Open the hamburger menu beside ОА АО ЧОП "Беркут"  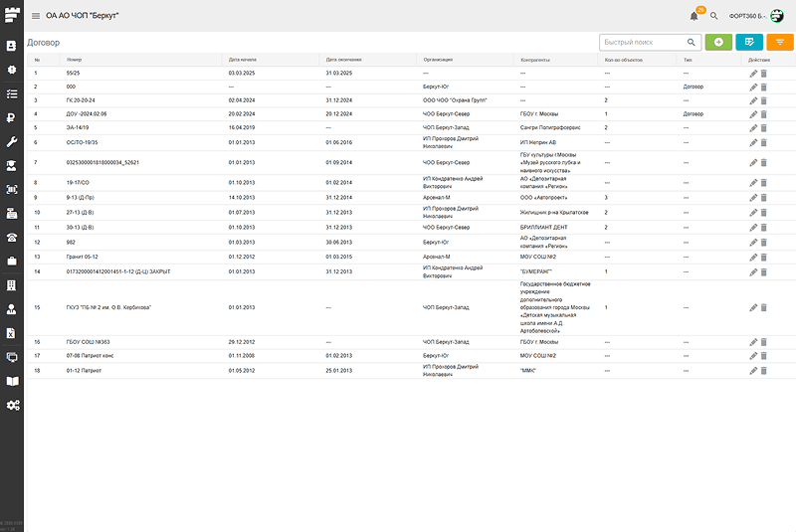36,16
